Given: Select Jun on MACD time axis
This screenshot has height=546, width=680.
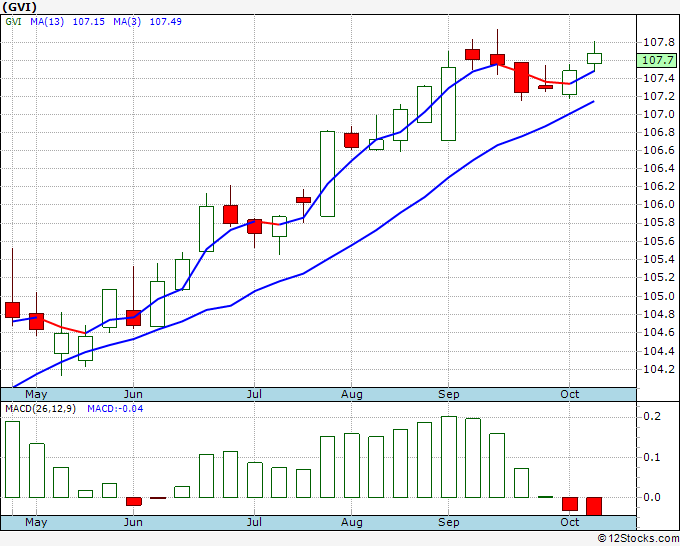Looking at the screenshot, I should point(133,522).
